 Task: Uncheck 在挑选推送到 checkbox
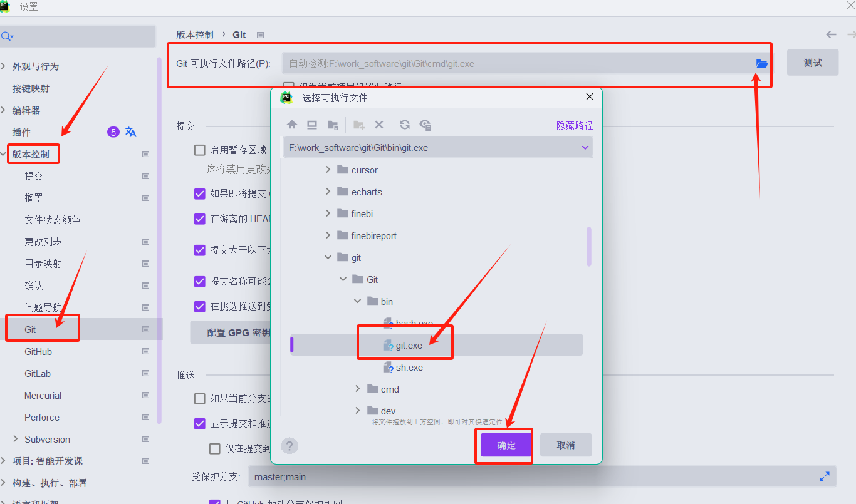200,306
